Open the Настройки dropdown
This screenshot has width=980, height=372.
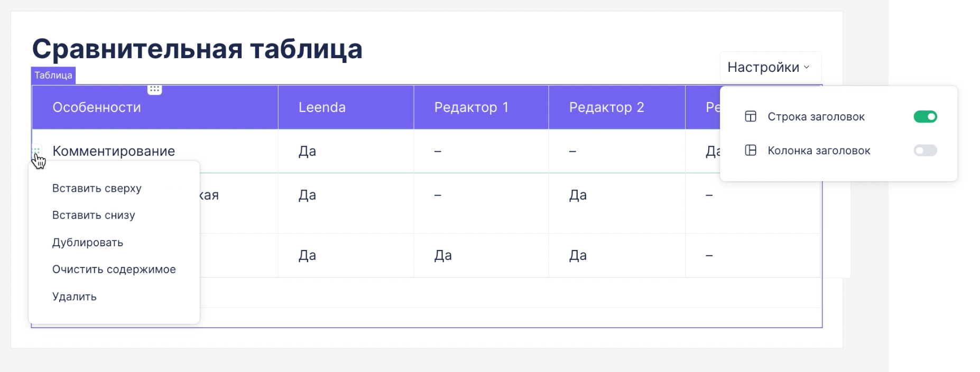770,67
